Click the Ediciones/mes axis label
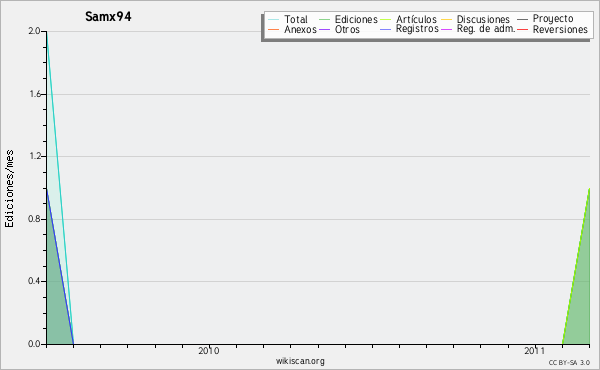The image size is (600, 370). 9,188
